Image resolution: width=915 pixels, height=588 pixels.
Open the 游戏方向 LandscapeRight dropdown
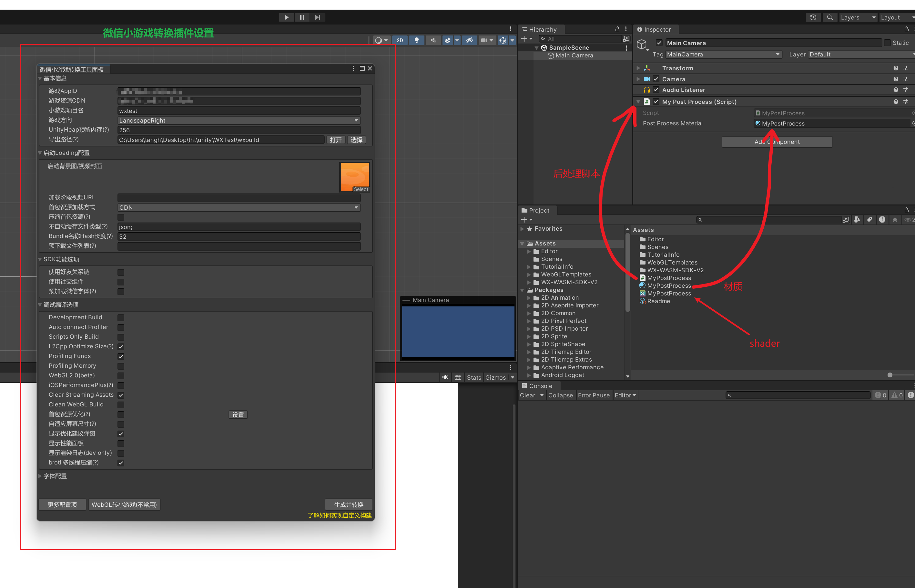coord(239,121)
